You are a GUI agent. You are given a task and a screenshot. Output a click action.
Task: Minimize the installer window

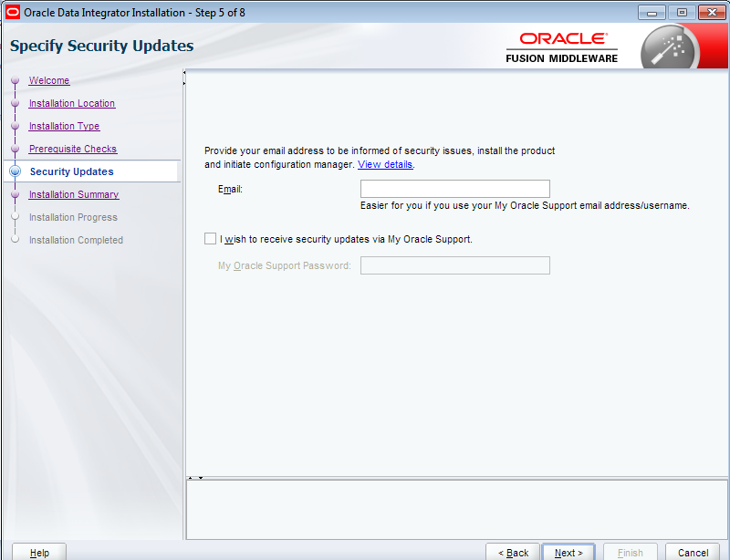[x=652, y=13]
